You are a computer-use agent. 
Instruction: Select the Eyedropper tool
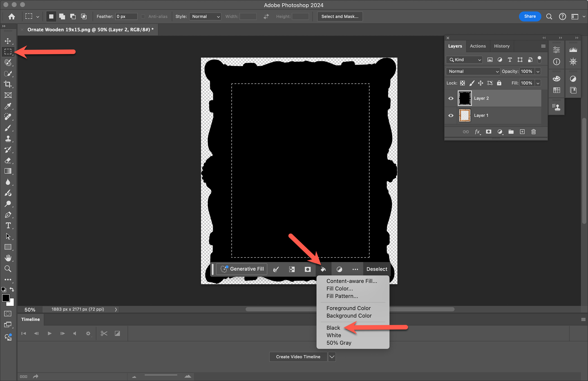coord(8,106)
